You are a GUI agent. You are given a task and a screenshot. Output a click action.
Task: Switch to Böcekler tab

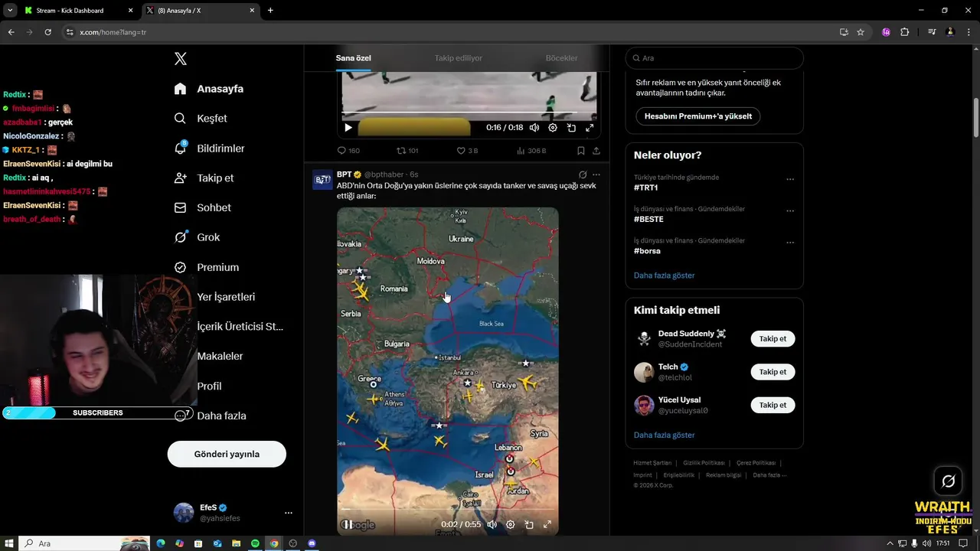click(x=561, y=58)
